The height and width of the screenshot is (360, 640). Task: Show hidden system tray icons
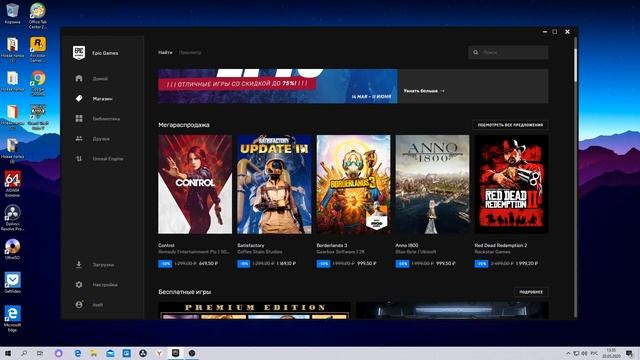tap(568, 353)
